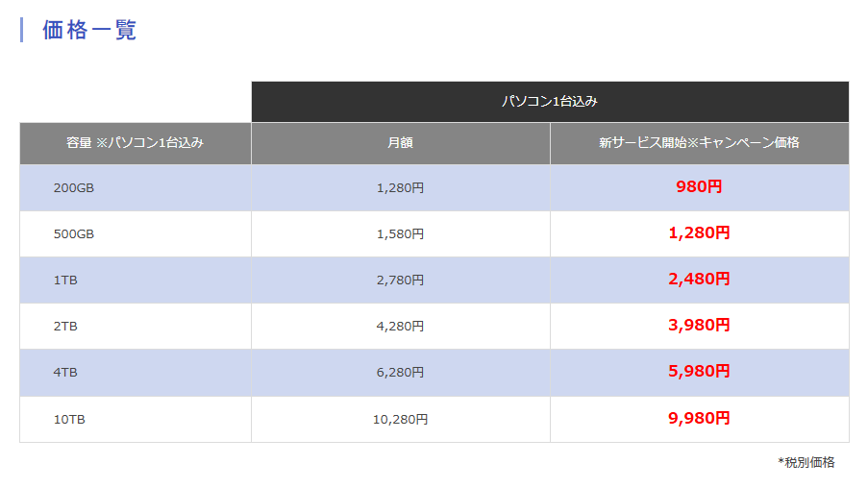Click the 容量 column header

tap(136, 143)
